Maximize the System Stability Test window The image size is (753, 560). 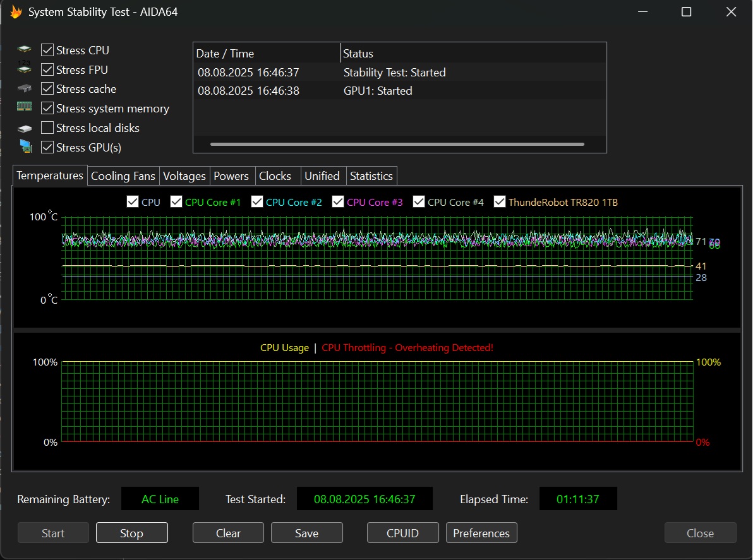tap(686, 12)
